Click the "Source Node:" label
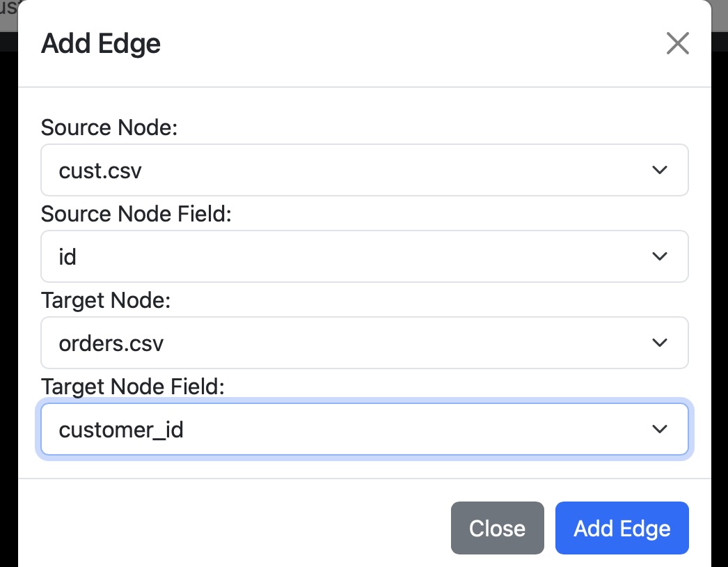 (x=110, y=128)
